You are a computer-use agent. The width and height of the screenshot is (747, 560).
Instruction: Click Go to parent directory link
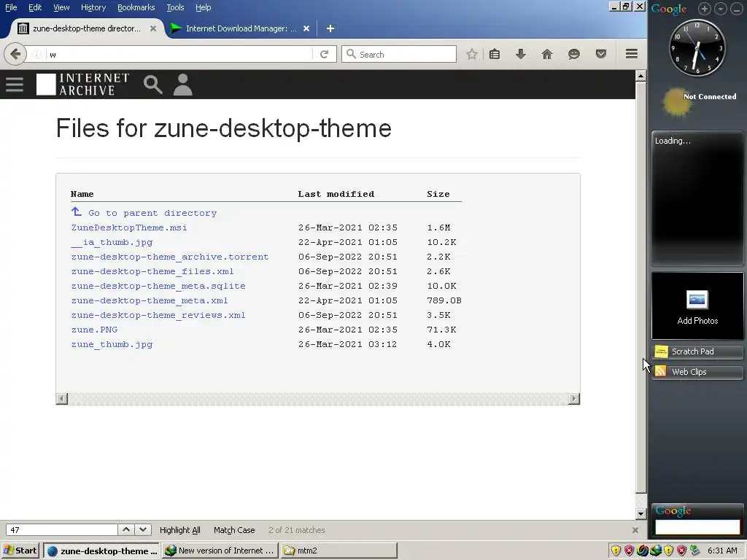152,213
